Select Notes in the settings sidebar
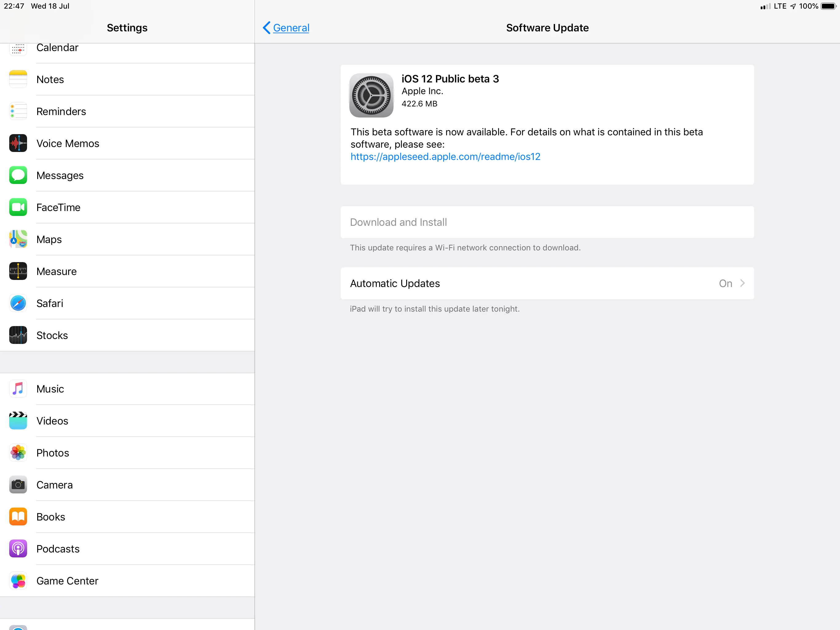 pyautogui.click(x=50, y=79)
